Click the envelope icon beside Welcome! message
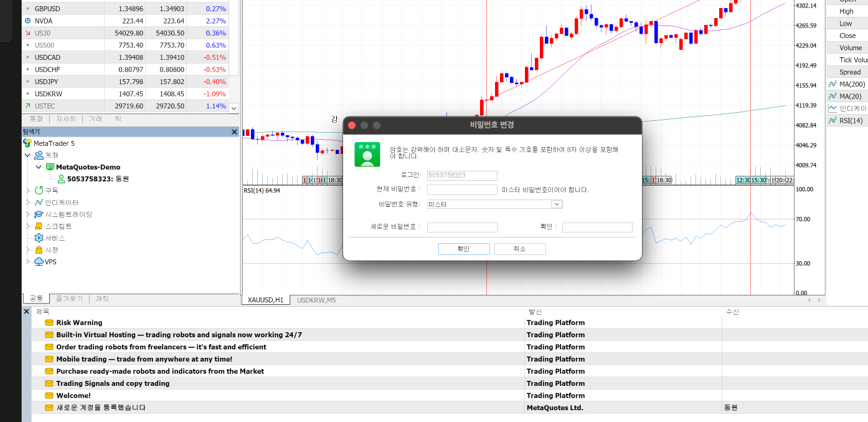 pos(49,396)
